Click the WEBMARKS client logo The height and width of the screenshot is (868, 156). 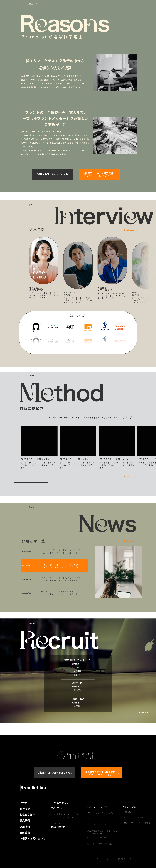[x=53, y=327]
